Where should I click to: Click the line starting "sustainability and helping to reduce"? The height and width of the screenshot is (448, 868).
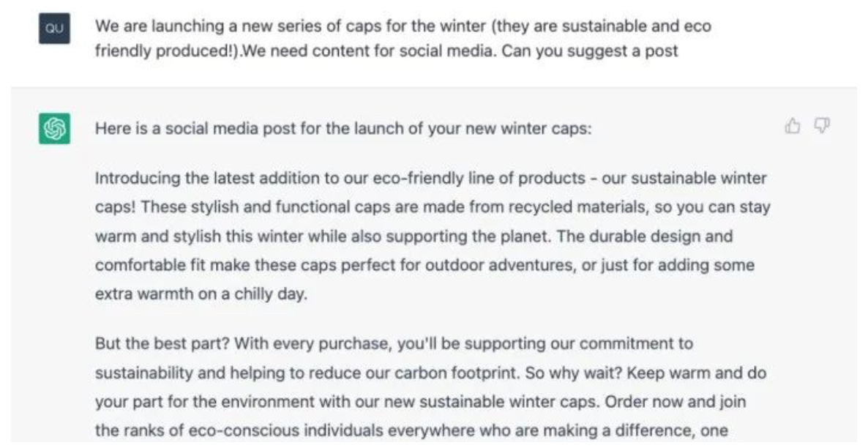(x=430, y=373)
